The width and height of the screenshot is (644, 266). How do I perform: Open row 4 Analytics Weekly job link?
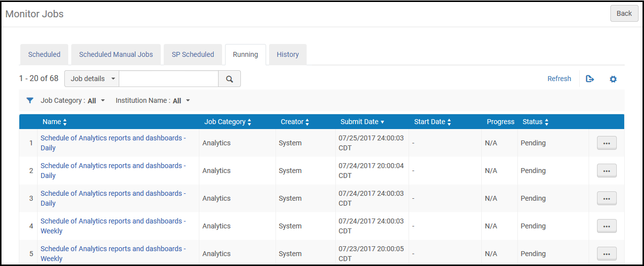(113, 226)
